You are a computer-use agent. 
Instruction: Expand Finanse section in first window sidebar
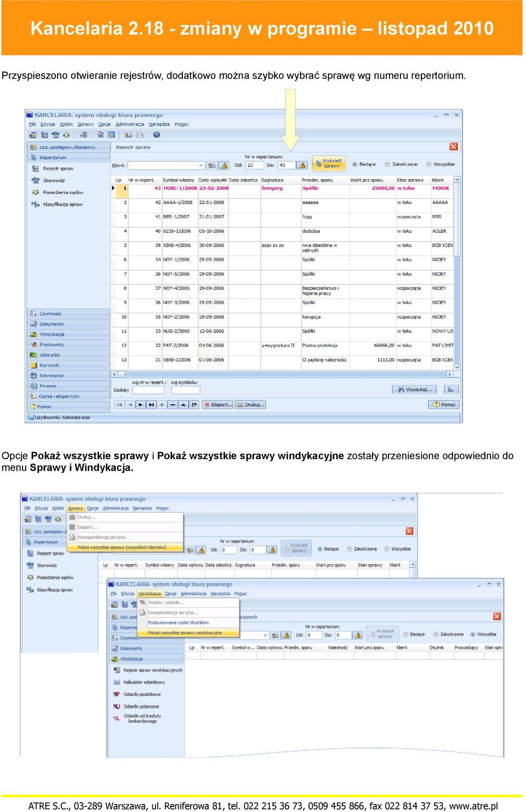(x=68, y=386)
